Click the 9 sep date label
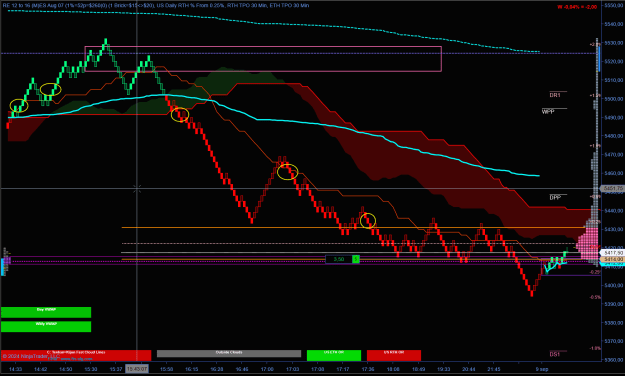 tap(542, 369)
